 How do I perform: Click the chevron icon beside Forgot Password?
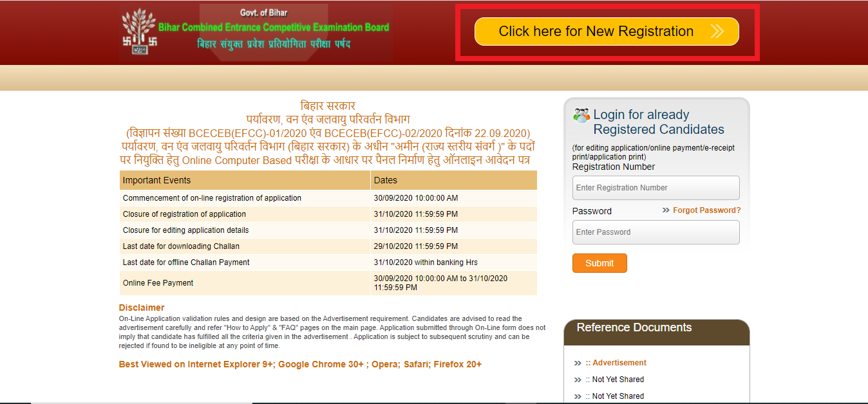click(666, 210)
